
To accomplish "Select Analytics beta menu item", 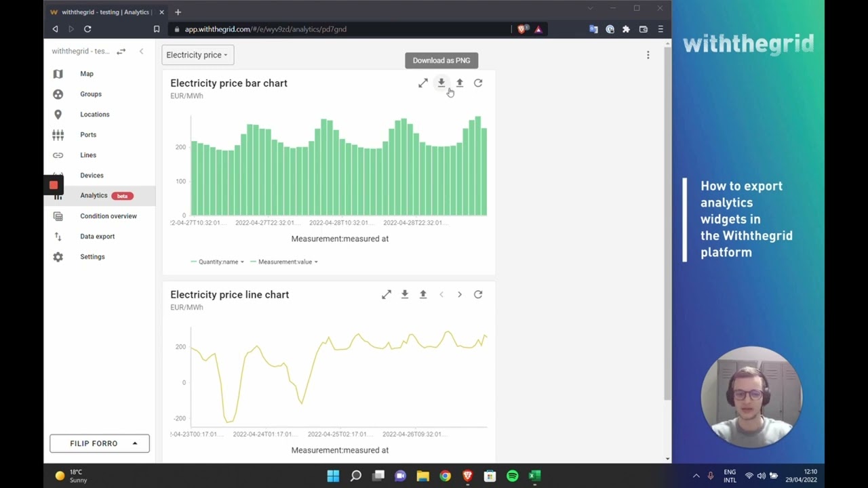I will (100, 196).
